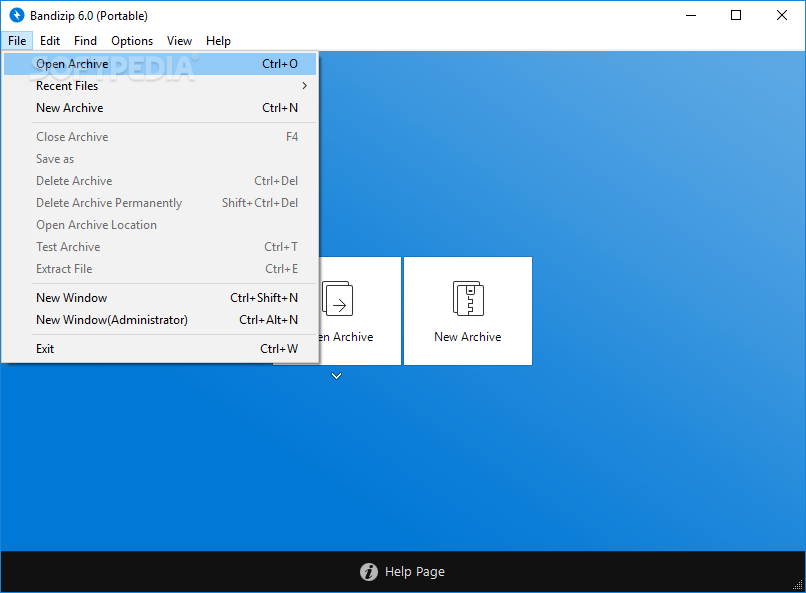Click the info icon beside Help Page

pos(369,571)
